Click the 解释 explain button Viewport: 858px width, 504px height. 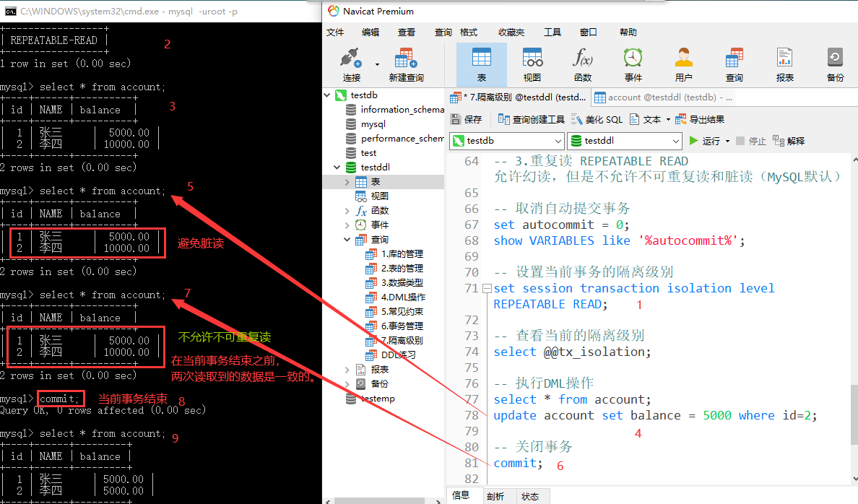click(x=789, y=141)
